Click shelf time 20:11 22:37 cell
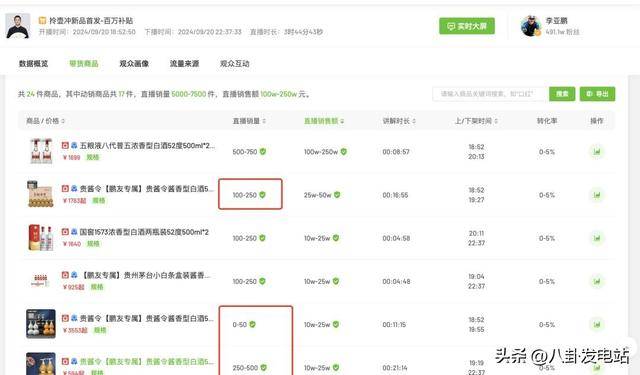 (476, 238)
